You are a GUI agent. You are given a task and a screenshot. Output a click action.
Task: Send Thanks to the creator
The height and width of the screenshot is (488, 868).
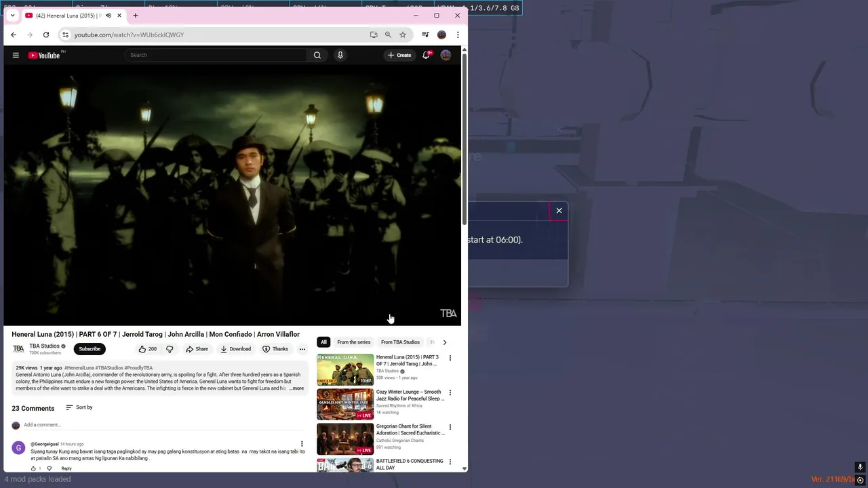pos(275,349)
